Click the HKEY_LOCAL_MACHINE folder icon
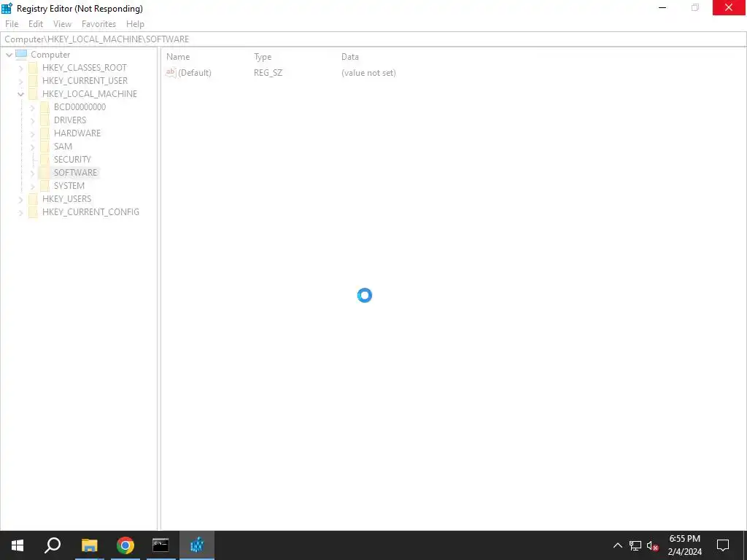 click(x=33, y=94)
